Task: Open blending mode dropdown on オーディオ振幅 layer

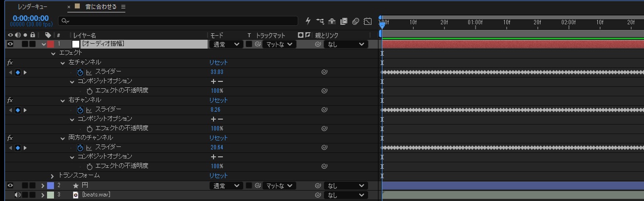Action: click(x=226, y=44)
